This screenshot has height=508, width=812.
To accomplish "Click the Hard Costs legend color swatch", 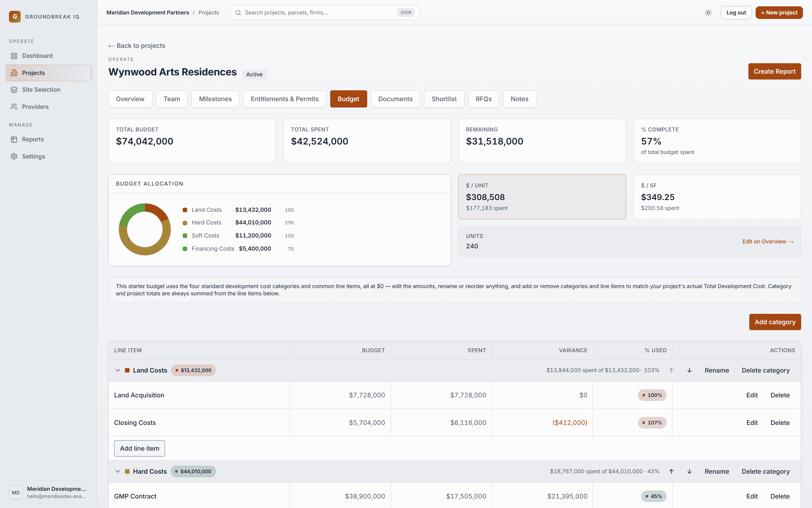I will [185, 223].
